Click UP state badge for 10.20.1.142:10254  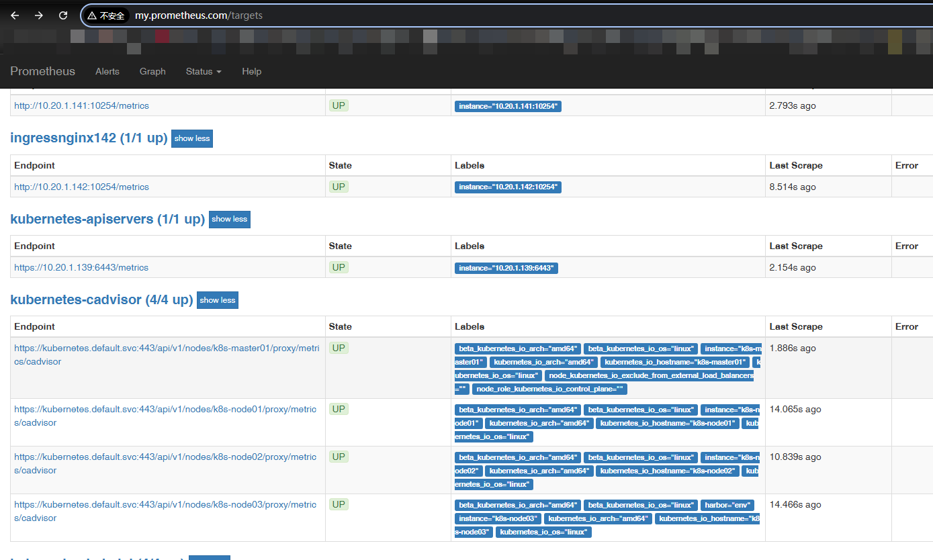(x=339, y=187)
